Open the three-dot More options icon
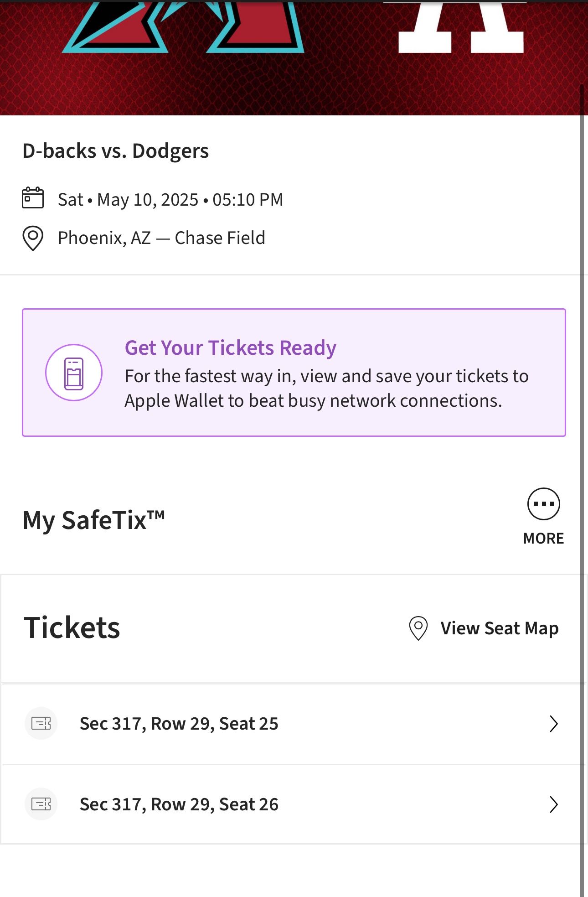This screenshot has height=897, width=588. point(543,504)
